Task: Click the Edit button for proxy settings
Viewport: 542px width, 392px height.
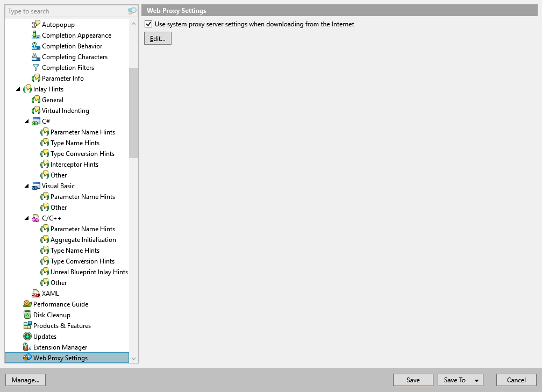Action: coord(157,38)
